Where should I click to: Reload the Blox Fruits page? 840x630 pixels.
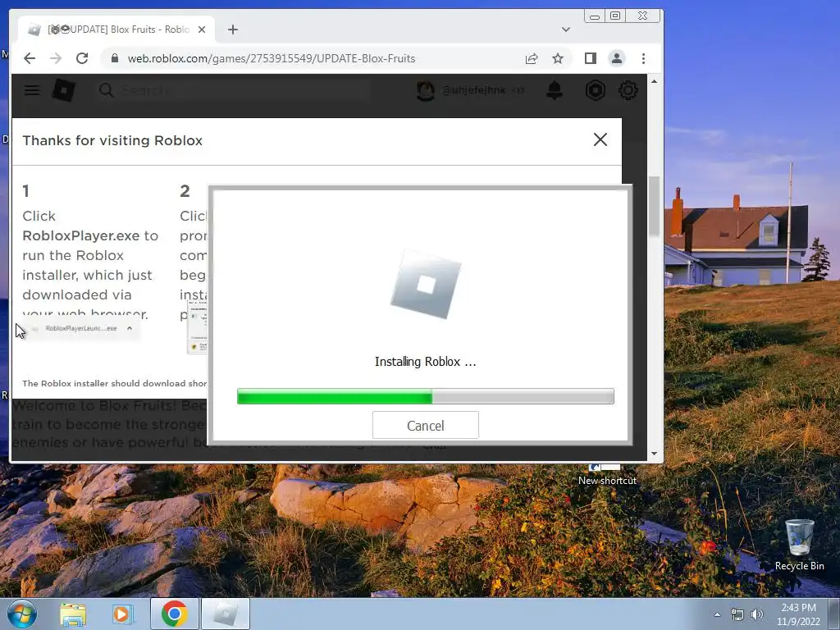tap(82, 58)
